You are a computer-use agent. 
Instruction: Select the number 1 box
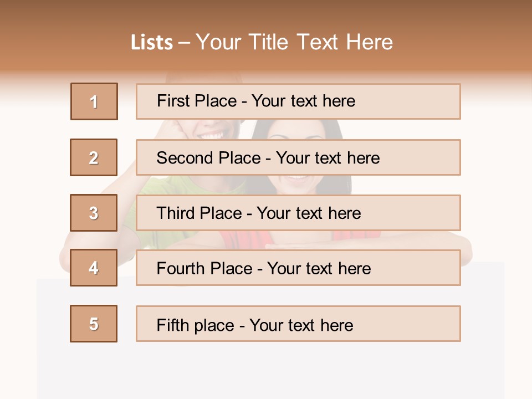94,101
